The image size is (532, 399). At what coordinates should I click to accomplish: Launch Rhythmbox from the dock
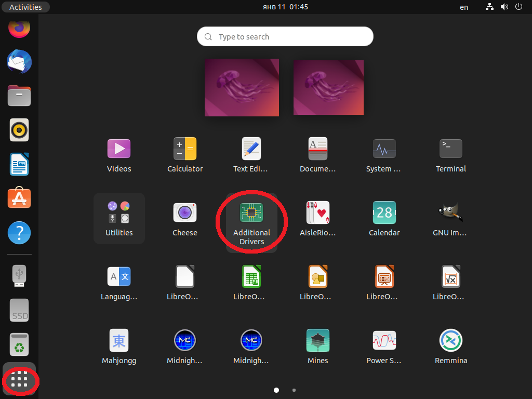(x=19, y=130)
